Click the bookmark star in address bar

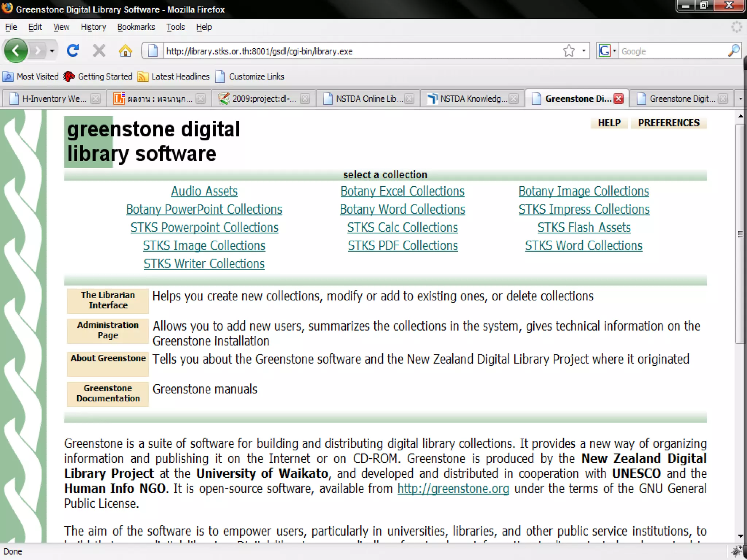click(569, 51)
